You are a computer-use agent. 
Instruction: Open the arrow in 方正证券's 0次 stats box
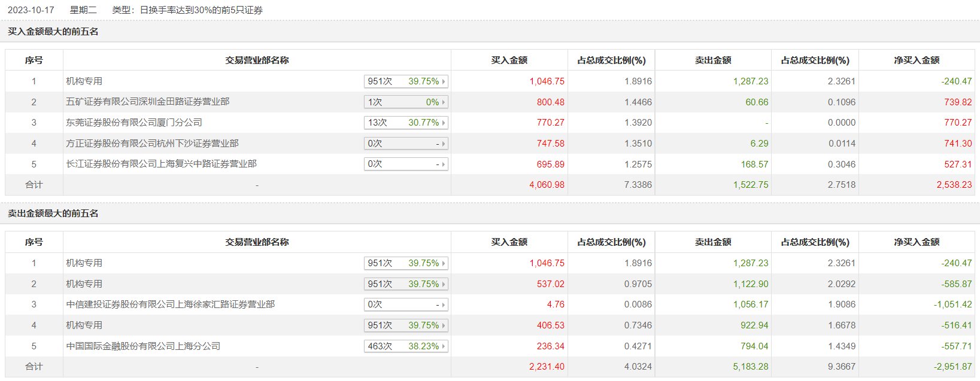point(444,144)
